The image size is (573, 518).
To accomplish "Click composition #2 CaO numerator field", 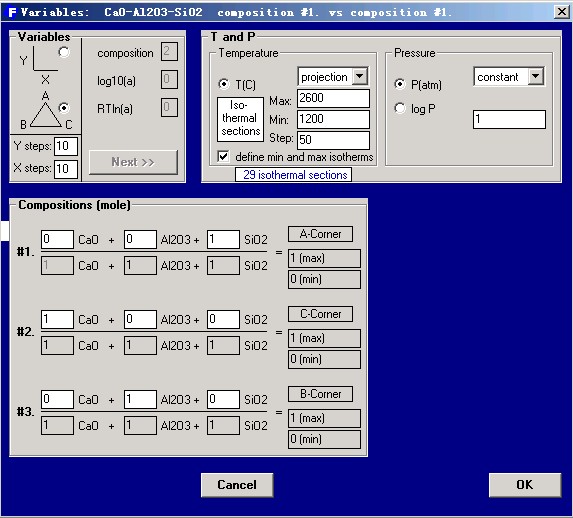I will pyautogui.click(x=57, y=320).
